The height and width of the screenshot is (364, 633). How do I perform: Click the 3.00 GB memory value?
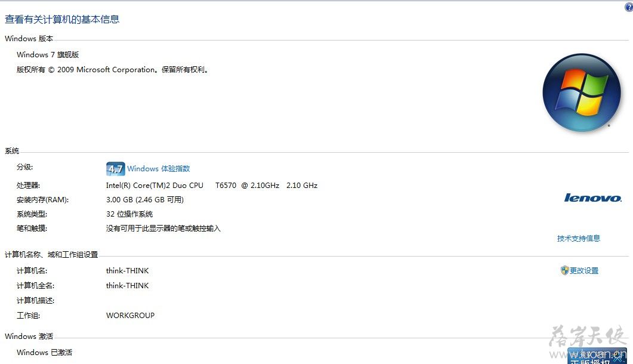pos(145,200)
